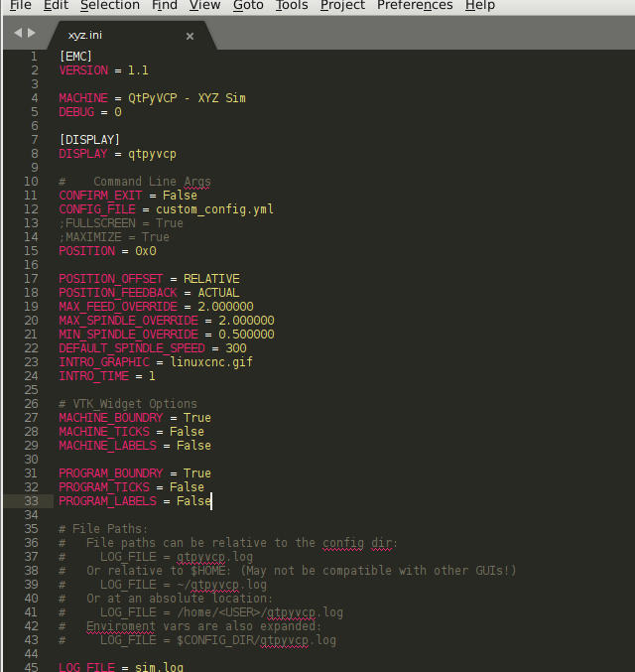635x672 pixels.
Task: Go to next tab with right arrow
Action: (32, 33)
